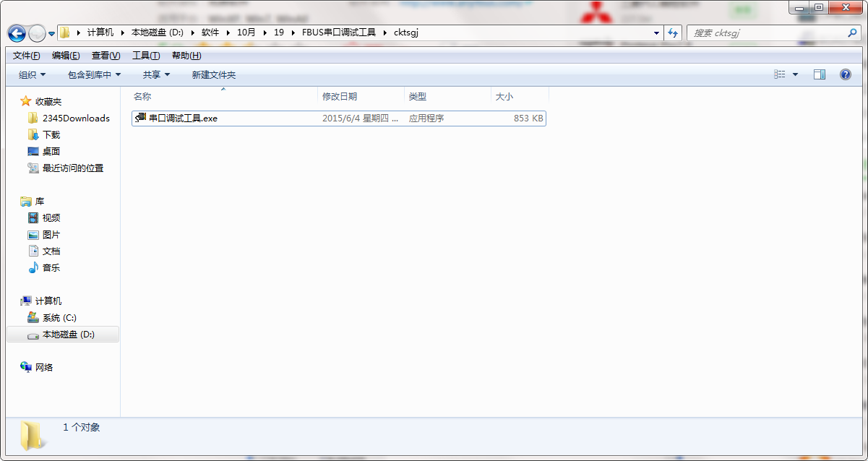Open the 图片 library

point(51,234)
